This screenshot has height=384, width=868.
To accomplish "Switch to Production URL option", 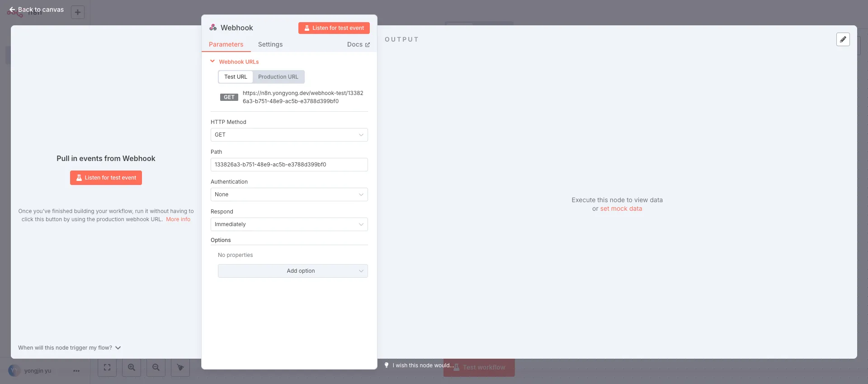I will [x=278, y=77].
